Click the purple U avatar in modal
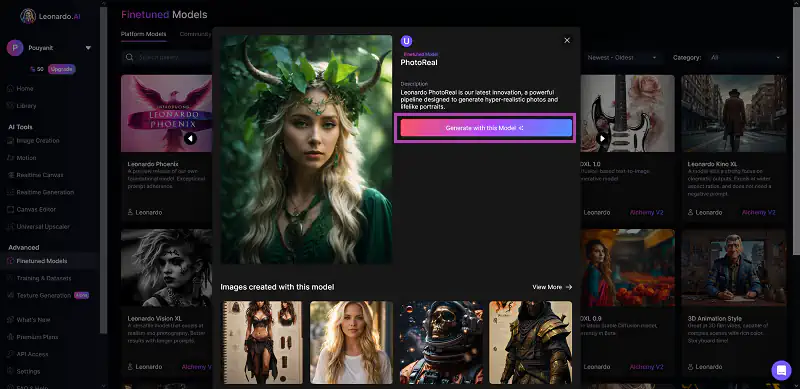Image resolution: width=800 pixels, height=389 pixels. click(406, 41)
